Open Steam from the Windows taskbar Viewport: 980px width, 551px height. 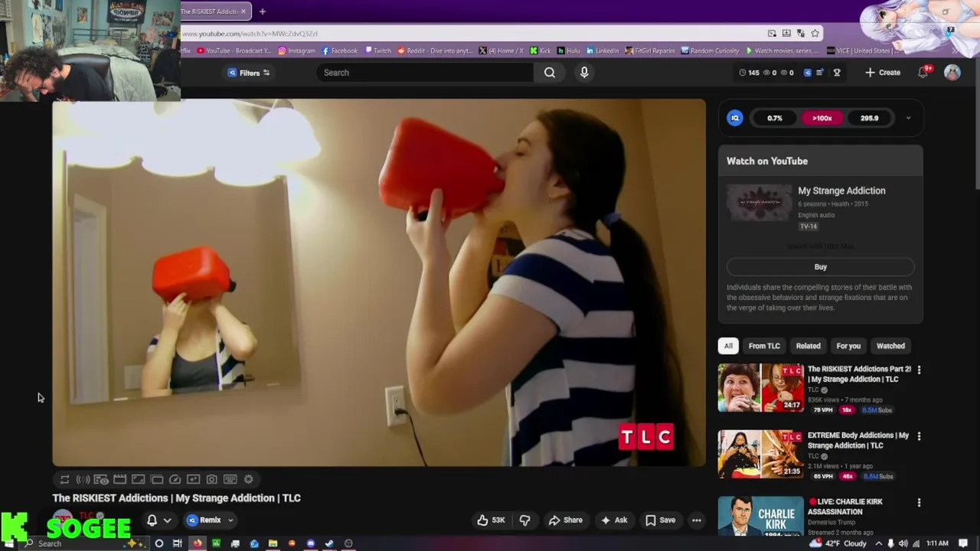pos(329,543)
